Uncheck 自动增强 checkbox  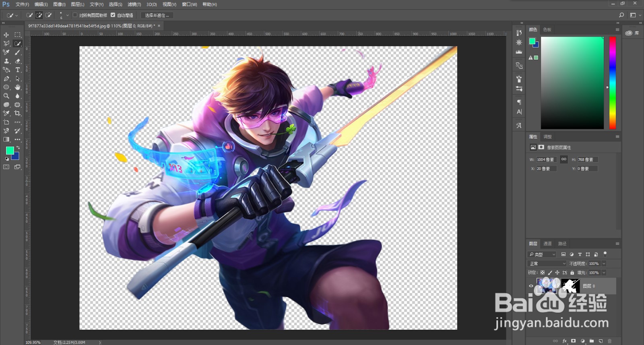pyautogui.click(x=113, y=15)
